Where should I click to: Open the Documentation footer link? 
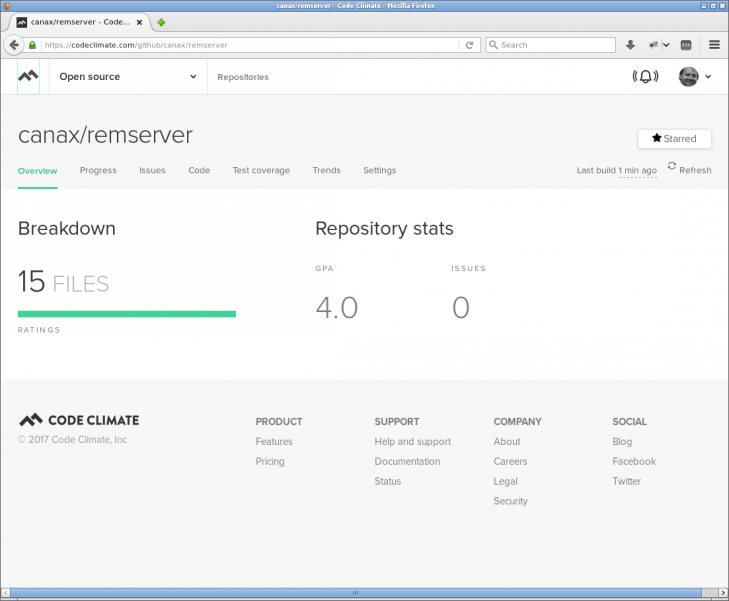(407, 462)
